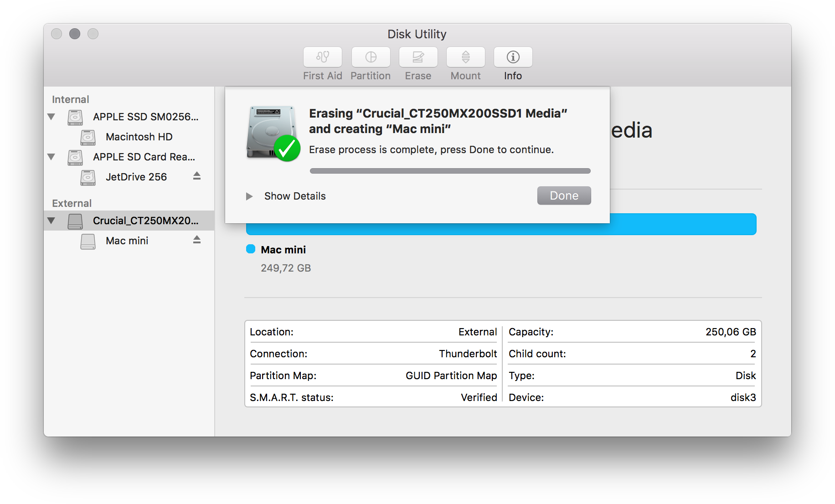Select APPLE SD Card Rea... in sidebar

[x=129, y=157]
